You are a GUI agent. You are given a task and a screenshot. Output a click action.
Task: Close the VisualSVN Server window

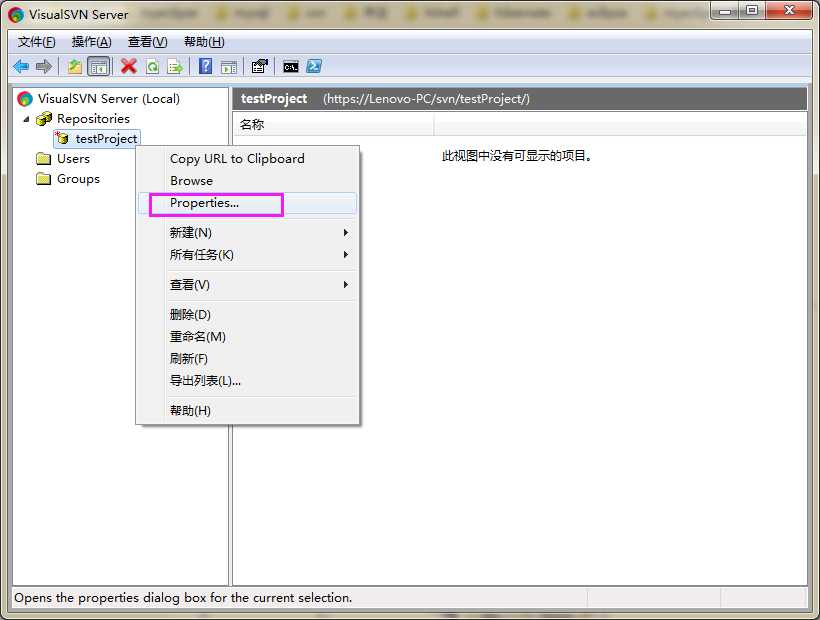pos(790,11)
